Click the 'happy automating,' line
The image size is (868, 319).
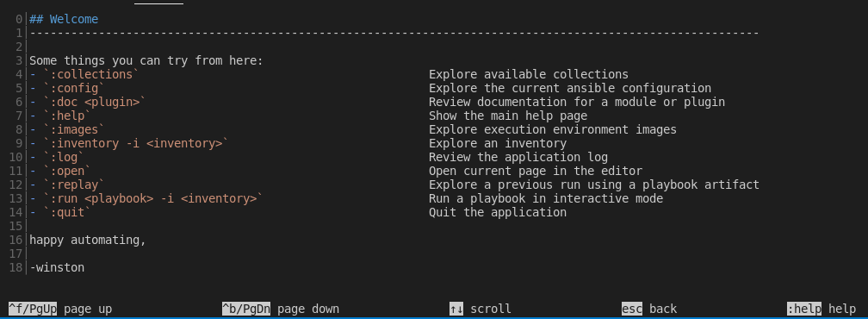[x=88, y=241]
